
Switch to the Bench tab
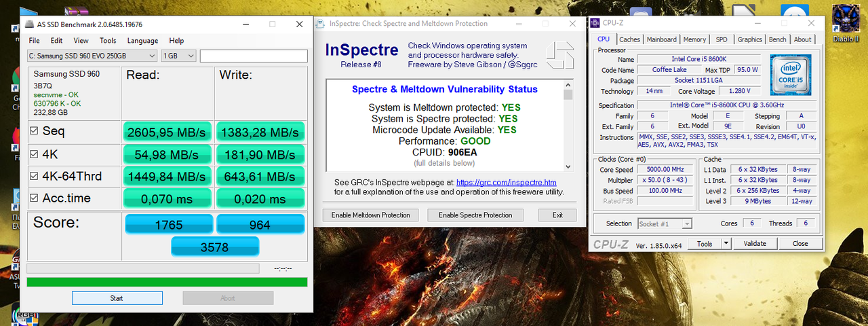(x=778, y=39)
